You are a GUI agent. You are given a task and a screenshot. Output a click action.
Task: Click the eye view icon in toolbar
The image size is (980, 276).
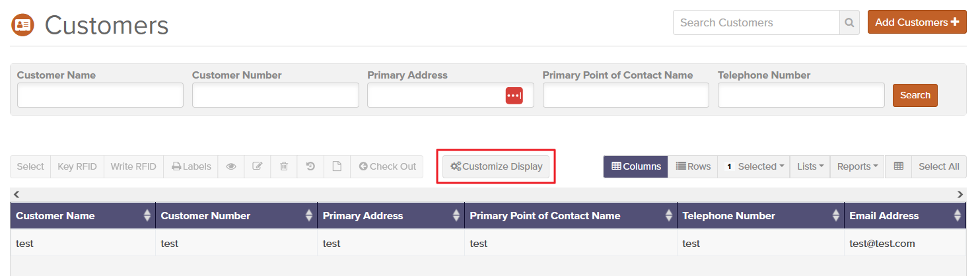[x=231, y=166]
